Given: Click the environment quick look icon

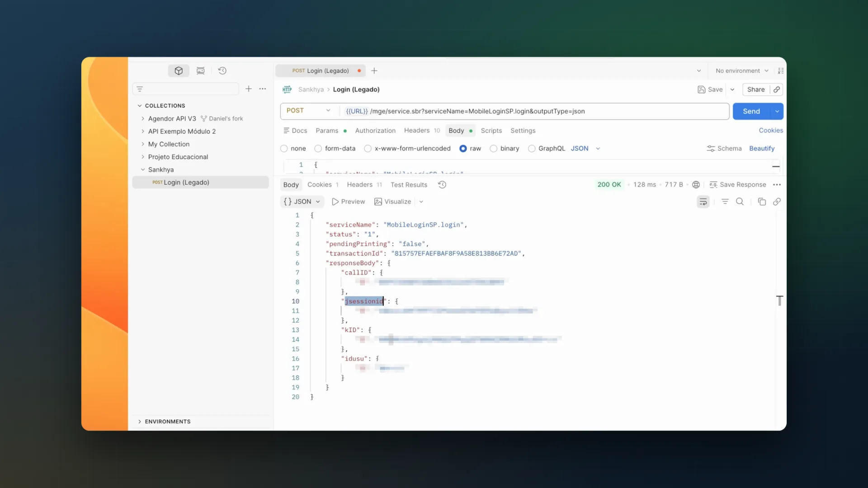Looking at the screenshot, I should [x=781, y=70].
